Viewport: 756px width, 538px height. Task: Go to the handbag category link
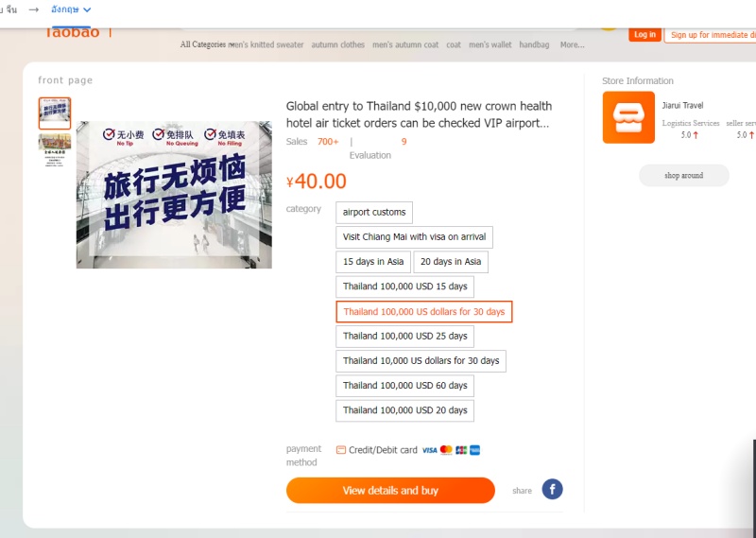(x=534, y=44)
